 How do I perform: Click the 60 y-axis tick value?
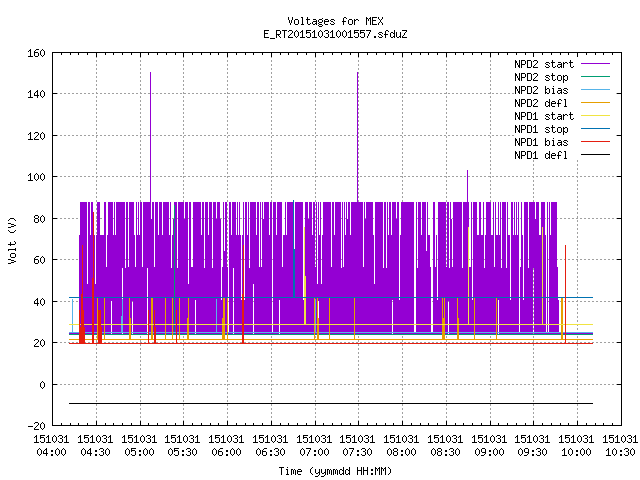pos(39,260)
